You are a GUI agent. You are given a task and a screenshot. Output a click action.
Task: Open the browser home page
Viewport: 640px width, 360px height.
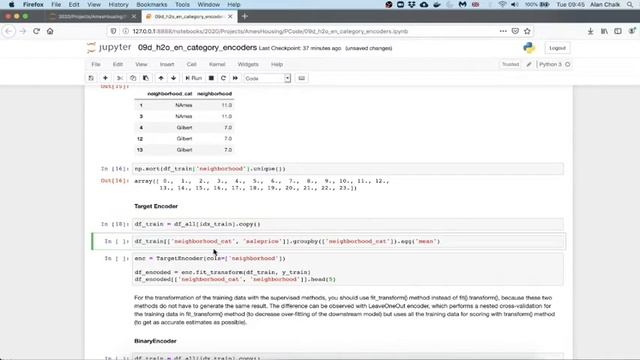50,31
